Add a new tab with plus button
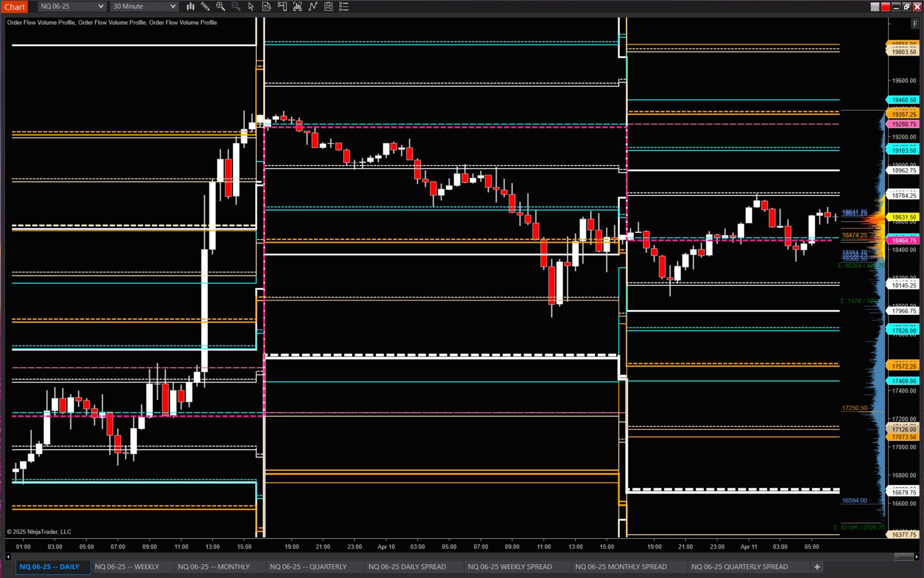924x578 pixels. pos(817,566)
